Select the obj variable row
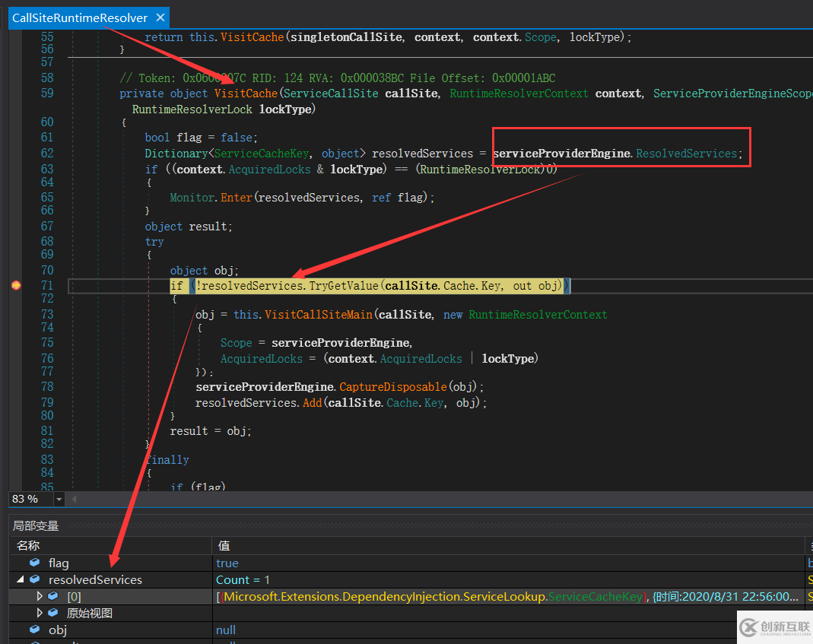This screenshot has height=644, width=813. click(x=407, y=630)
